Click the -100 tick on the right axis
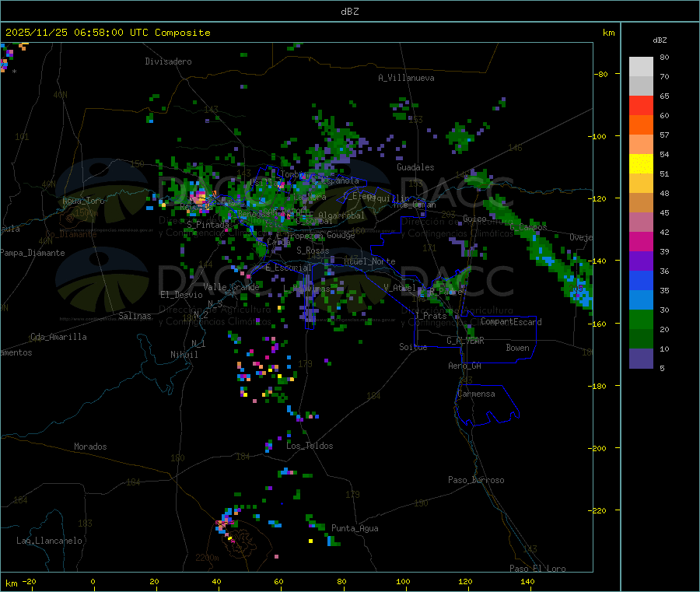This screenshot has width=700, height=592. 597,137
